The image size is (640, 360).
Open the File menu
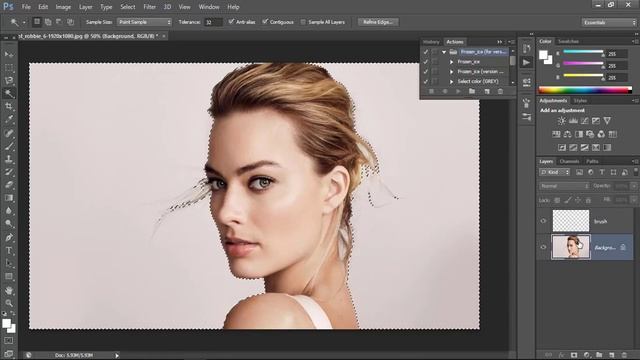point(26,7)
